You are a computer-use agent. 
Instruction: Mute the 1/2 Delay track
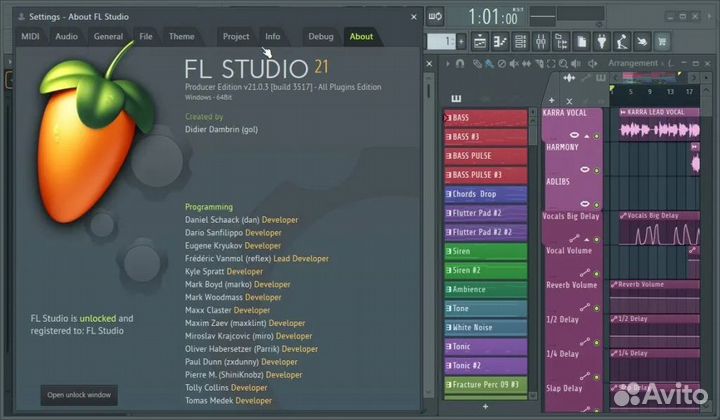coord(596,343)
